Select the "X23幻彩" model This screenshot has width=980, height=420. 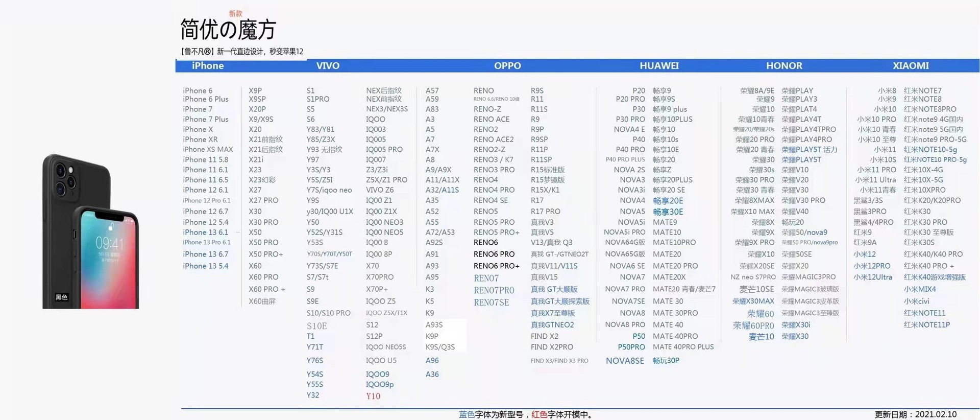pos(262,180)
